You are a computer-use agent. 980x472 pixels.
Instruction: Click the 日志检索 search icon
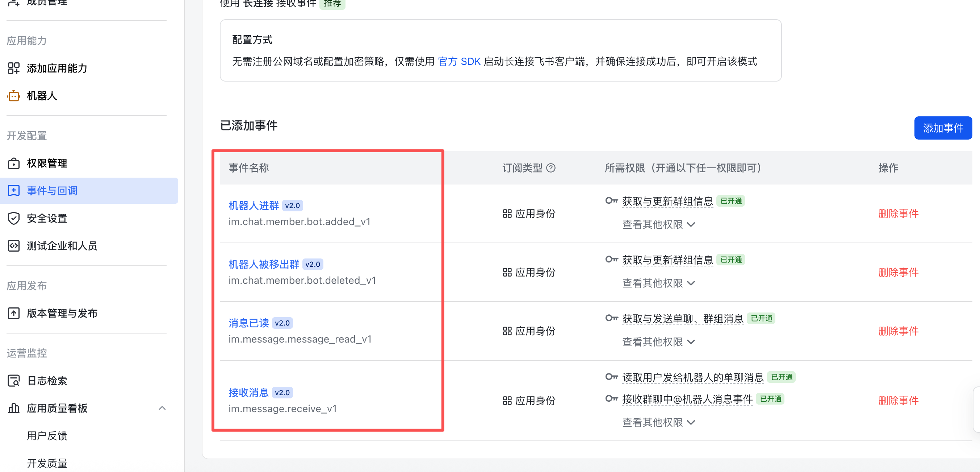14,381
